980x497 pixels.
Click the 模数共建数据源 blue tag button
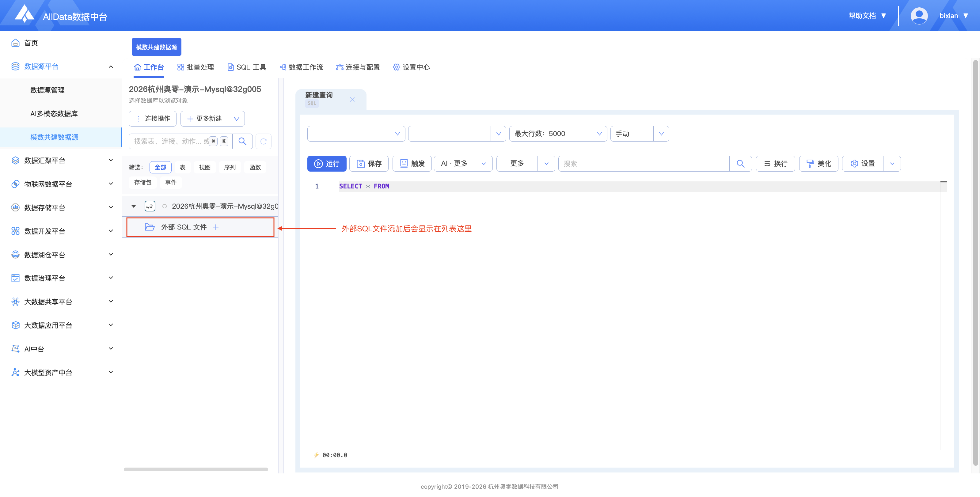point(156,47)
